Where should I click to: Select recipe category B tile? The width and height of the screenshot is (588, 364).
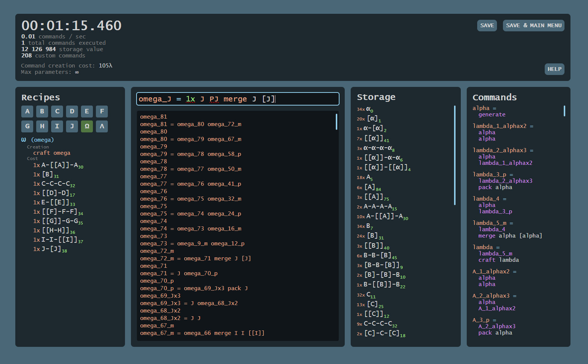[x=42, y=112]
